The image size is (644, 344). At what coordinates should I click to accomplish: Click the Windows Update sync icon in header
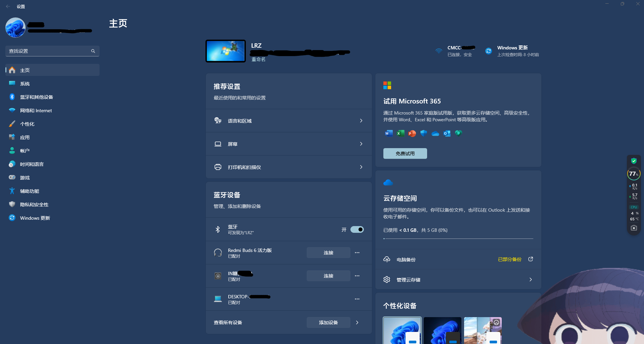click(x=488, y=51)
